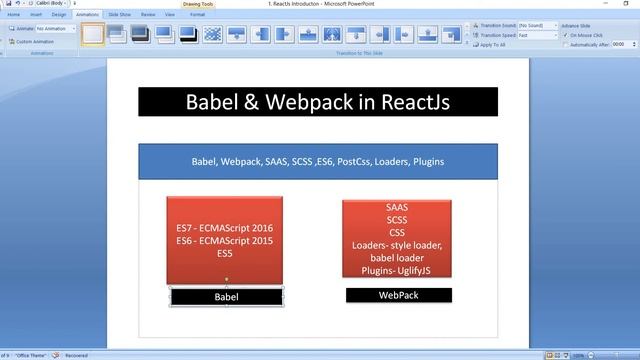
Task: Select the blue box listing Babel, Webpack, SAAS
Action: [318, 162]
